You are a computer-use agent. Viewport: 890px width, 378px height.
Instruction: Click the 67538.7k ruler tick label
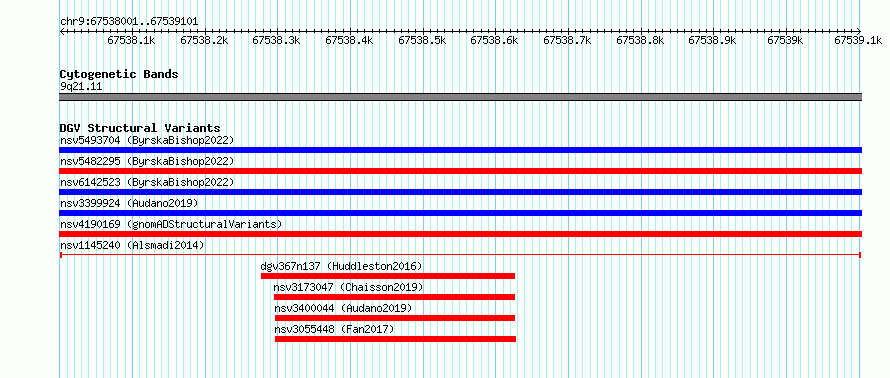(567, 40)
